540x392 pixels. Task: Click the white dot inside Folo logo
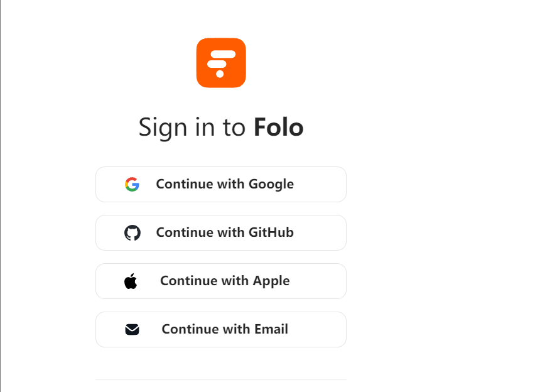tap(220, 74)
